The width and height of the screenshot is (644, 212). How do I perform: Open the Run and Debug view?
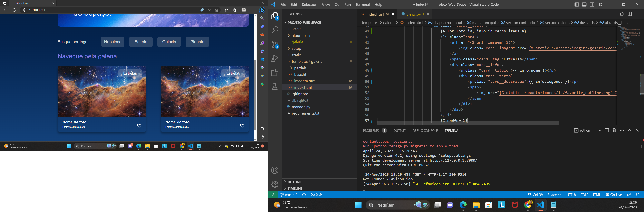(275, 58)
